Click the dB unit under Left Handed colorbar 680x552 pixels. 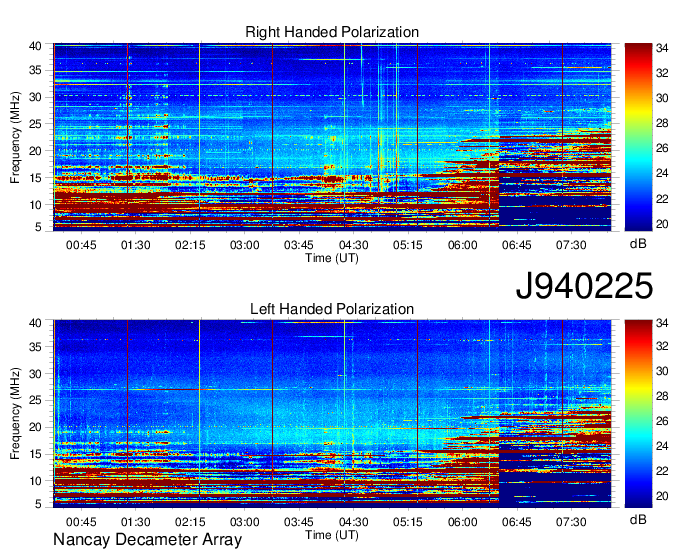638,520
